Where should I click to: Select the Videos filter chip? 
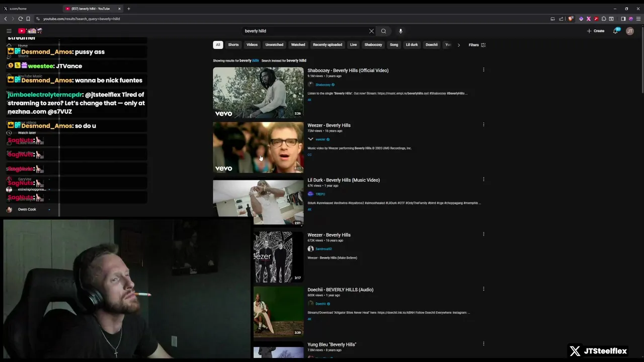[252, 45]
